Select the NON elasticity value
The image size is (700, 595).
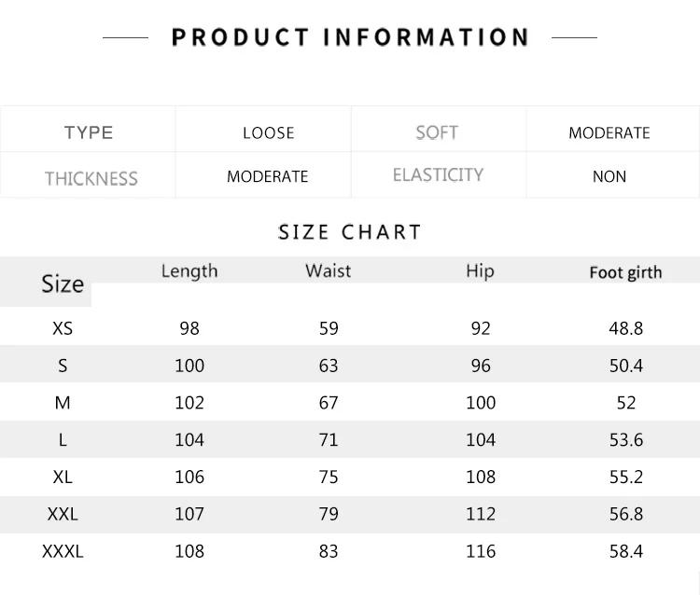[609, 176]
